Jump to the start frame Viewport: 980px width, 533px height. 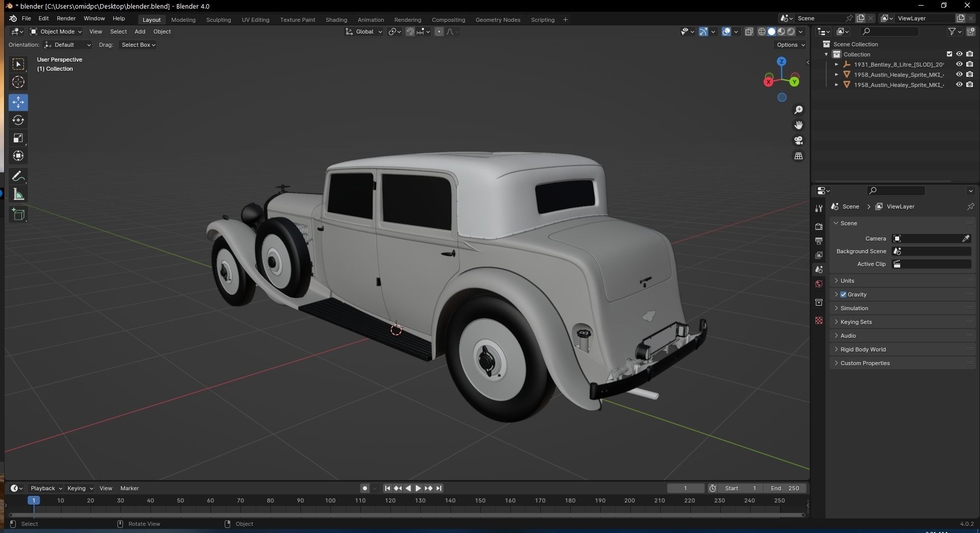click(x=387, y=488)
